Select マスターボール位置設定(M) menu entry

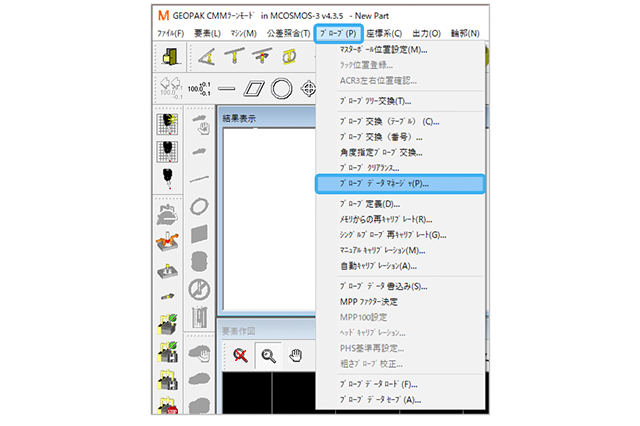coord(383,49)
